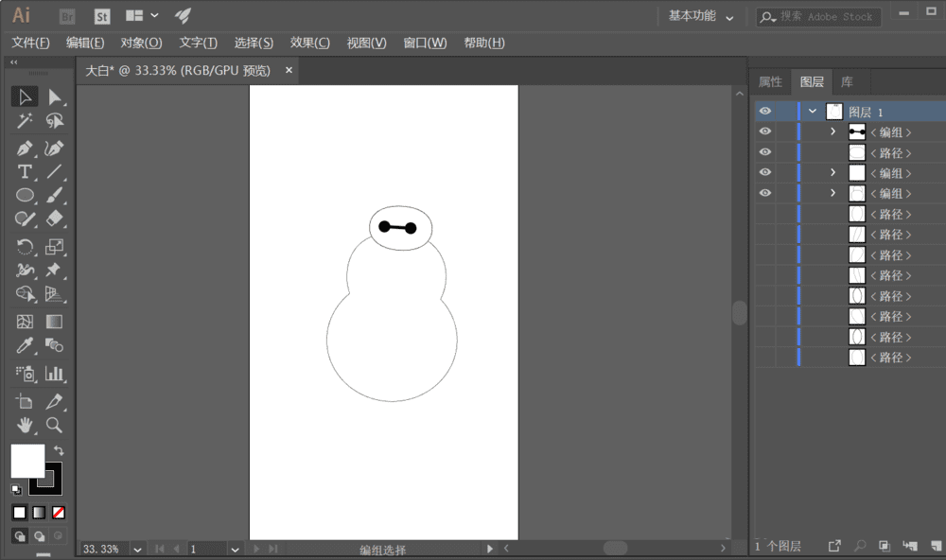
Task: Select the Magic Wand tool
Action: pos(25,121)
